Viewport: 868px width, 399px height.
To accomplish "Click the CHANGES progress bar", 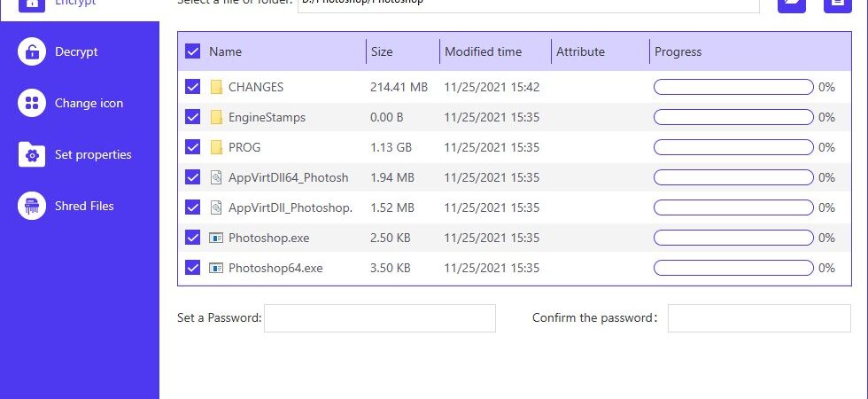I will [x=733, y=87].
